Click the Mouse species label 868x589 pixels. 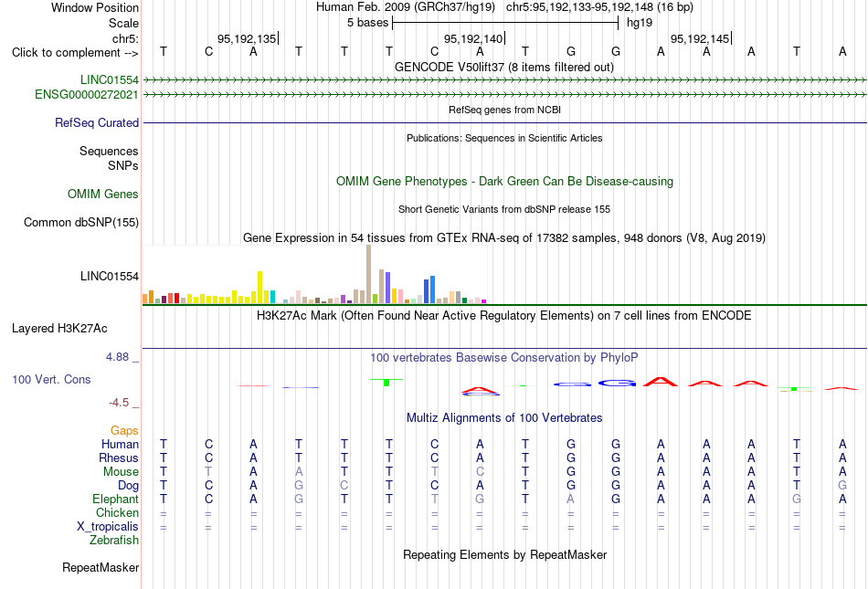point(121,472)
